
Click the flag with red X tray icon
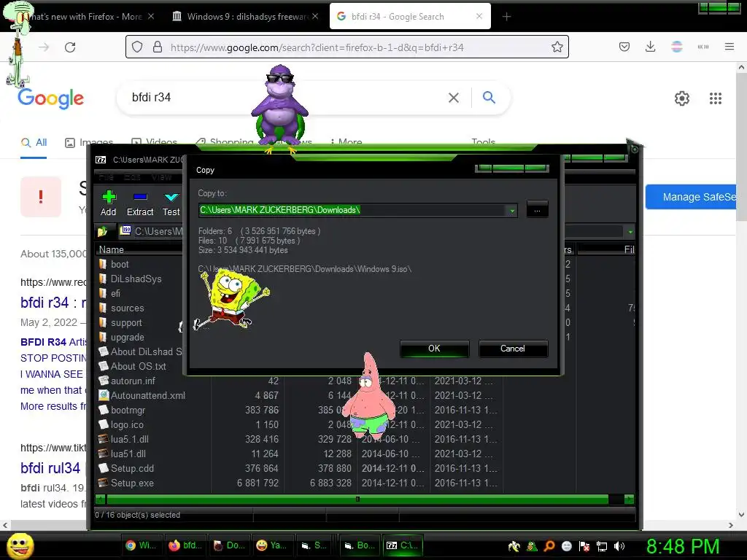584,546
